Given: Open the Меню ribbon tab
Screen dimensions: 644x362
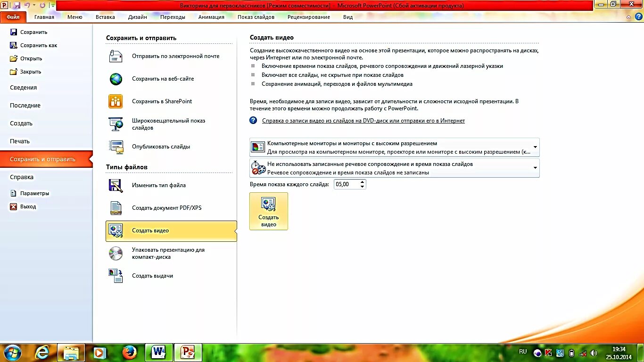Looking at the screenshot, I should coord(75,17).
